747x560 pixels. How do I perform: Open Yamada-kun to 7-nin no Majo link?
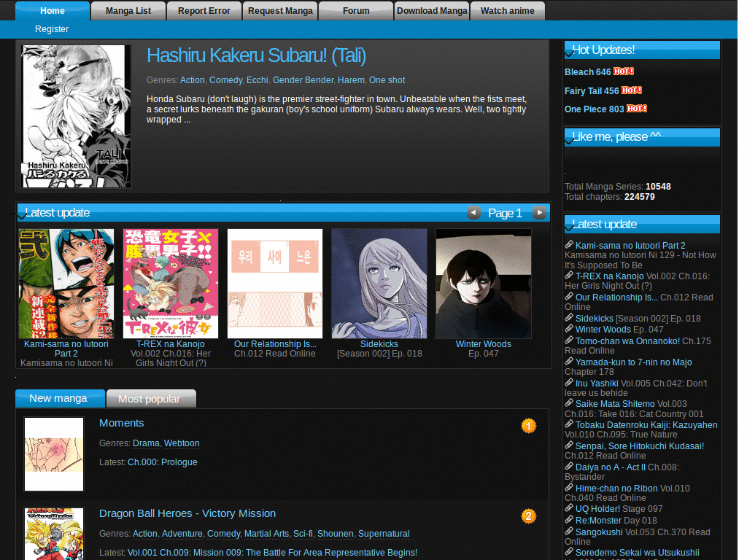pos(634,362)
